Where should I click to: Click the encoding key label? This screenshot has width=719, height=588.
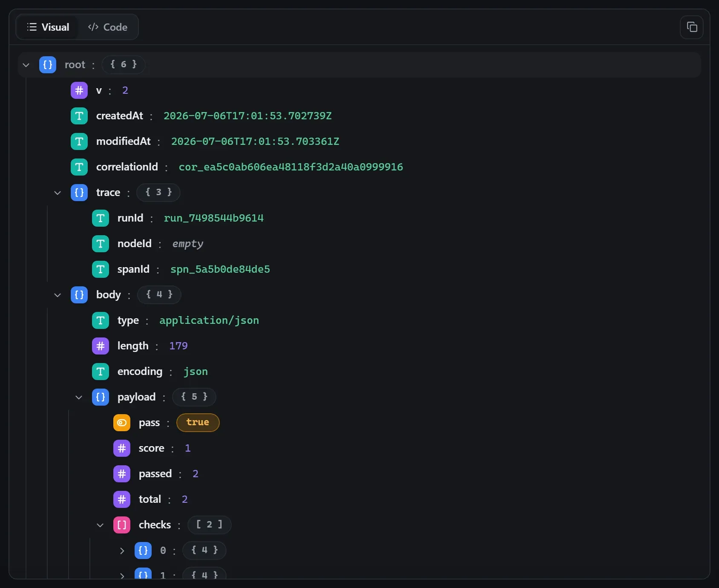[140, 372]
